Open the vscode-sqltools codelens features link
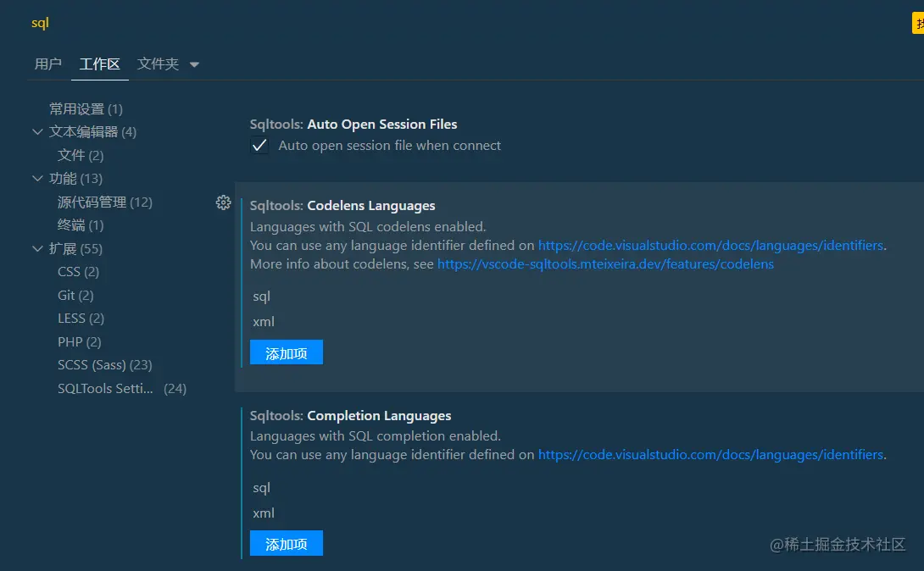This screenshot has width=924, height=571. pos(605,264)
